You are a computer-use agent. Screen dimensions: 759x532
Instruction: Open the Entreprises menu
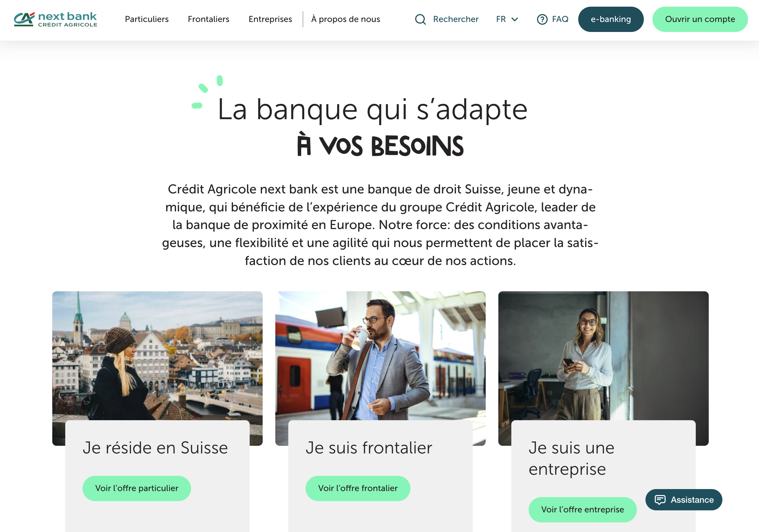click(270, 19)
